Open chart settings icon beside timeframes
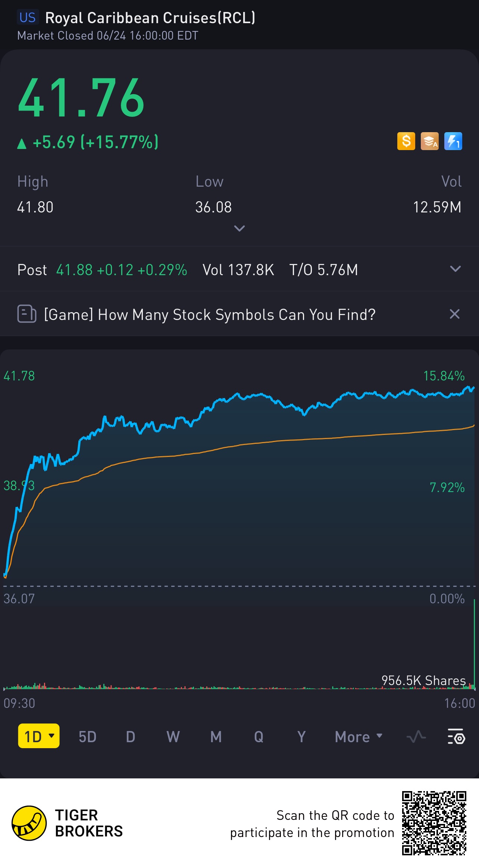 coord(456,737)
